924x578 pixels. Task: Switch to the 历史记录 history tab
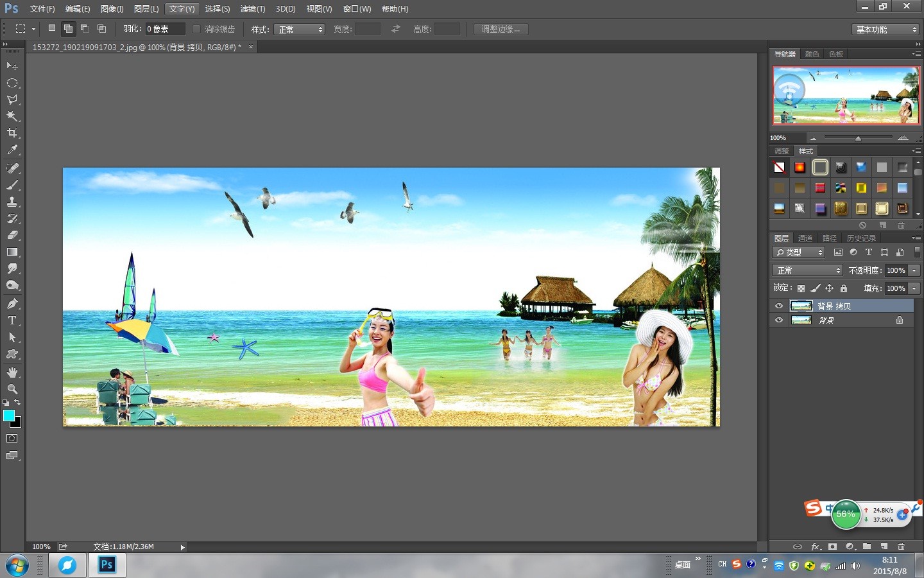(x=861, y=238)
